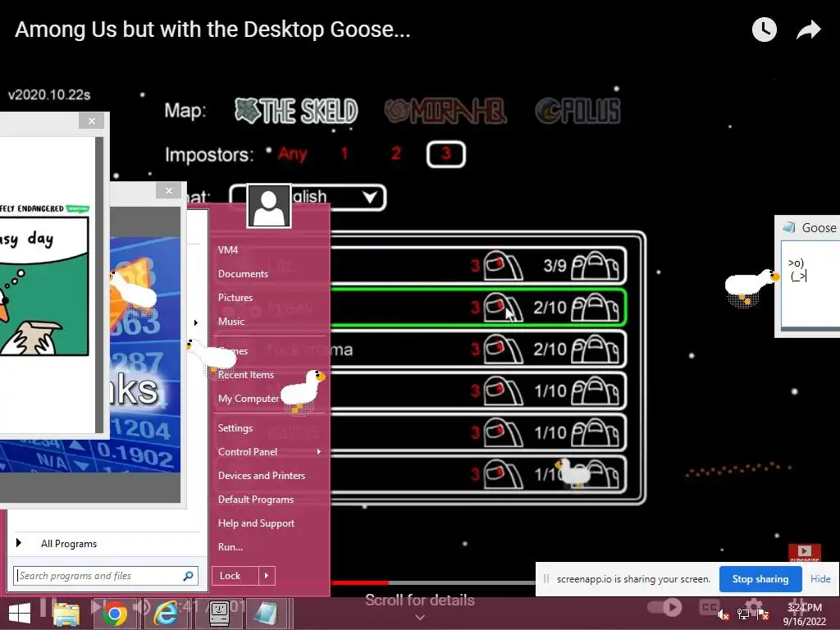Viewport: 840px width, 630px height.
Task: Set Impostors filter to 2
Action: click(x=396, y=153)
